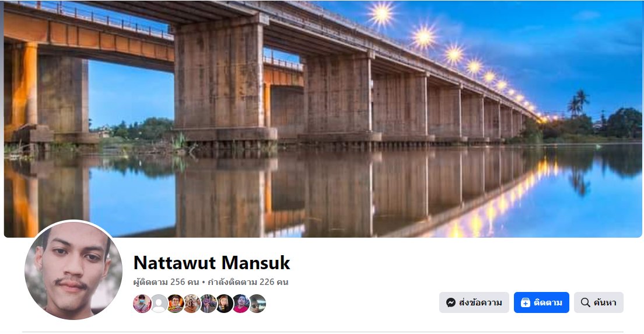Open follower avatar with fiery orange background
The image size is (644, 334).
point(176,304)
